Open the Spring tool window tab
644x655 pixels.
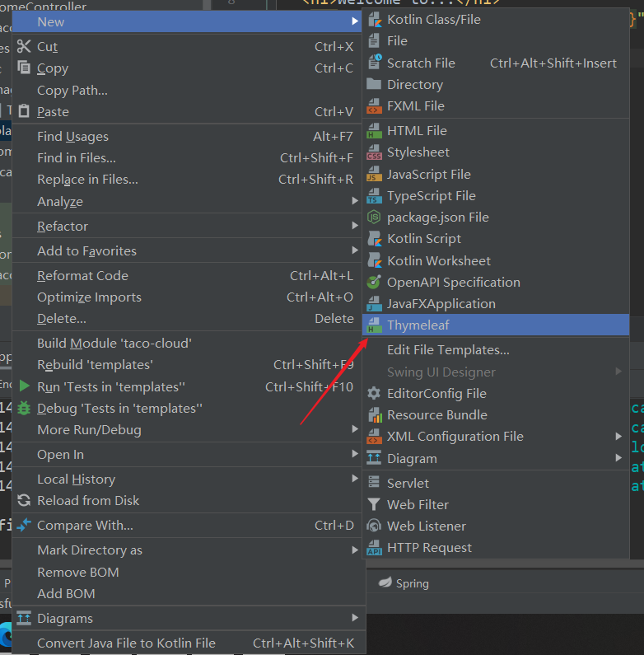(404, 583)
